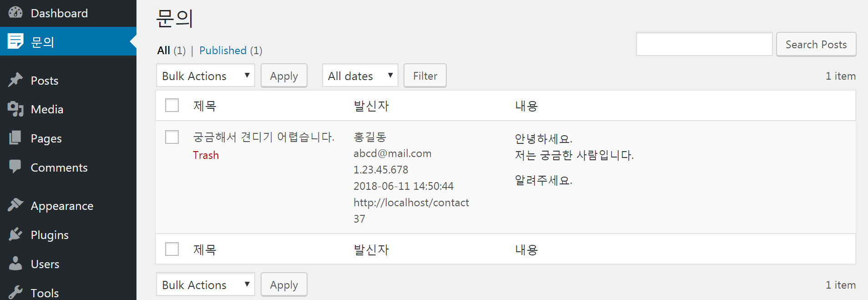
Task: Click the Appearance paintbrush icon
Action: click(x=15, y=205)
